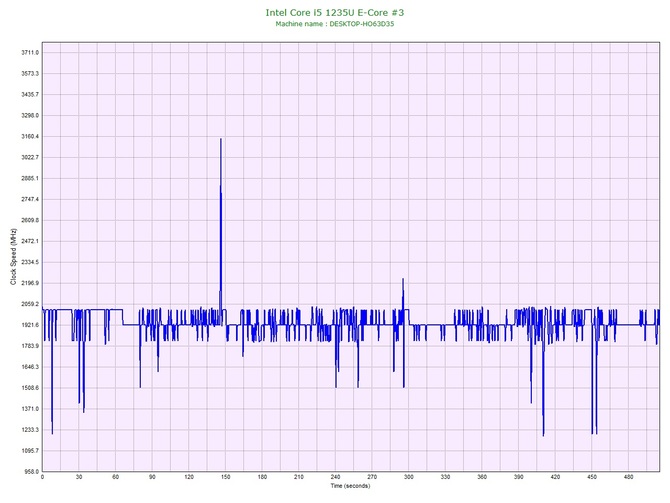This screenshot has width=670, height=503.
Task: Click the 3711.0 y-axis value
Action: click(x=30, y=53)
